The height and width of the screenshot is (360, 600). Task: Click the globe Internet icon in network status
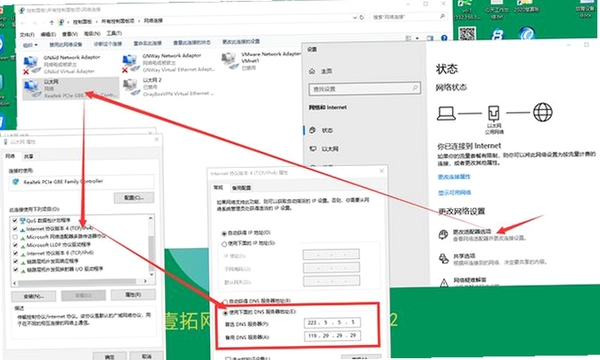point(543,112)
